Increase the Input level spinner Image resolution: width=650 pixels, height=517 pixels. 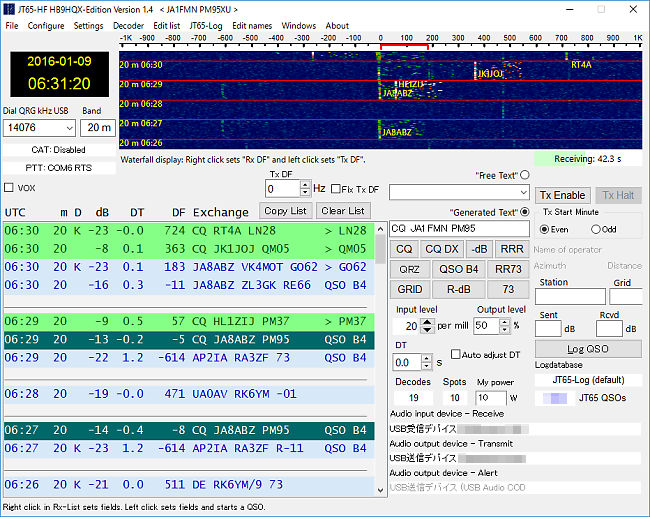pos(427,322)
